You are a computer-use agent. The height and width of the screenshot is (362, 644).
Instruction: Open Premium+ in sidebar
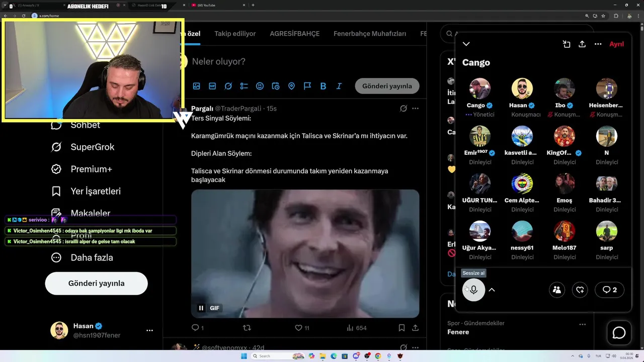click(x=82, y=169)
